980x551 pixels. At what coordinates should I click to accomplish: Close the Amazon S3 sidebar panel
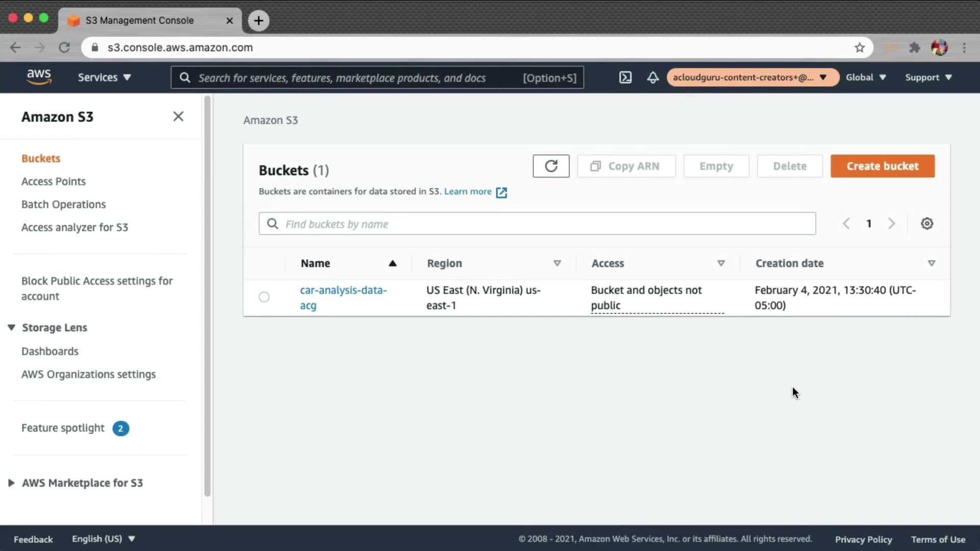[178, 116]
